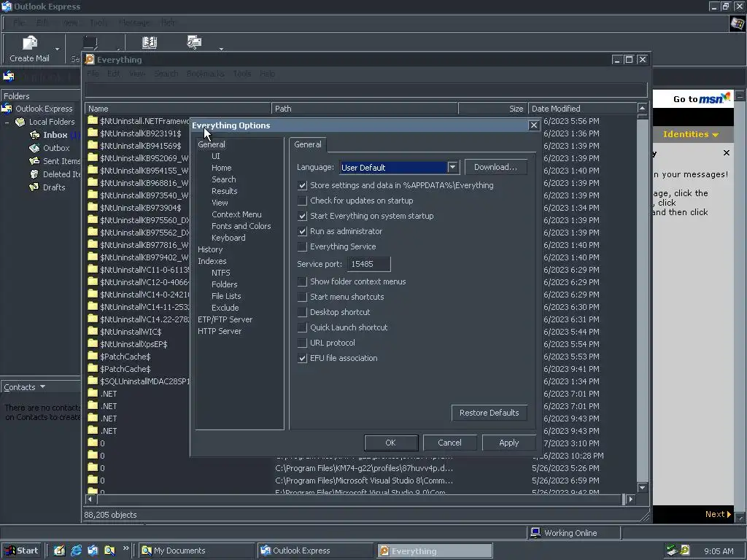Toggle Run as administrator checkbox
This screenshot has height=560, width=747.
[302, 231]
